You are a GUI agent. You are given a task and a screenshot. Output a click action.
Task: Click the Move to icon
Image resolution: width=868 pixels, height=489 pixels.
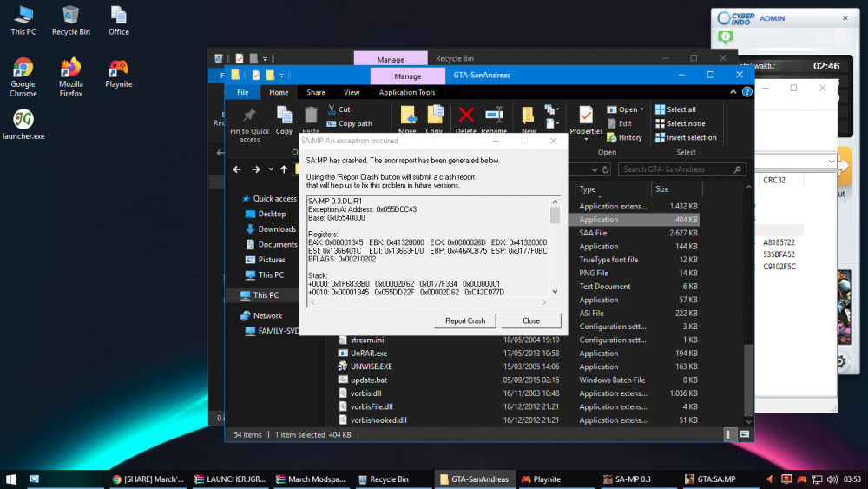coord(407,116)
